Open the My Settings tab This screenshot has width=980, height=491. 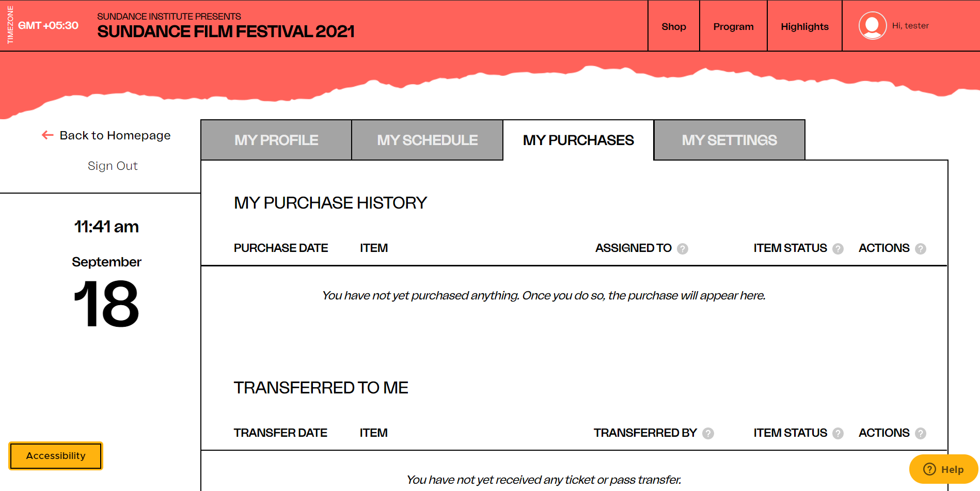pyautogui.click(x=729, y=140)
